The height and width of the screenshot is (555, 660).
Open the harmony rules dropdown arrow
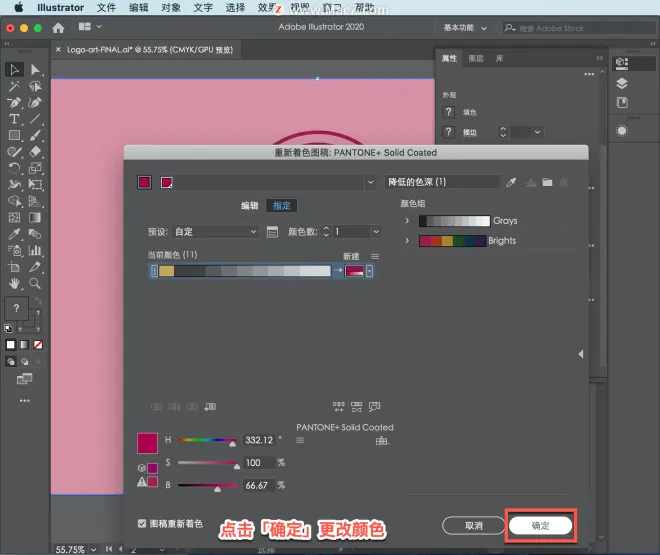click(x=370, y=182)
